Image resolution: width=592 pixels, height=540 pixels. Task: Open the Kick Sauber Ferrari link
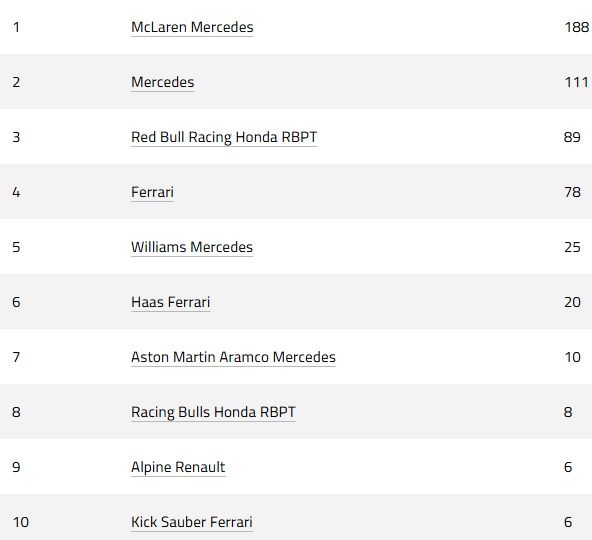coord(192,522)
